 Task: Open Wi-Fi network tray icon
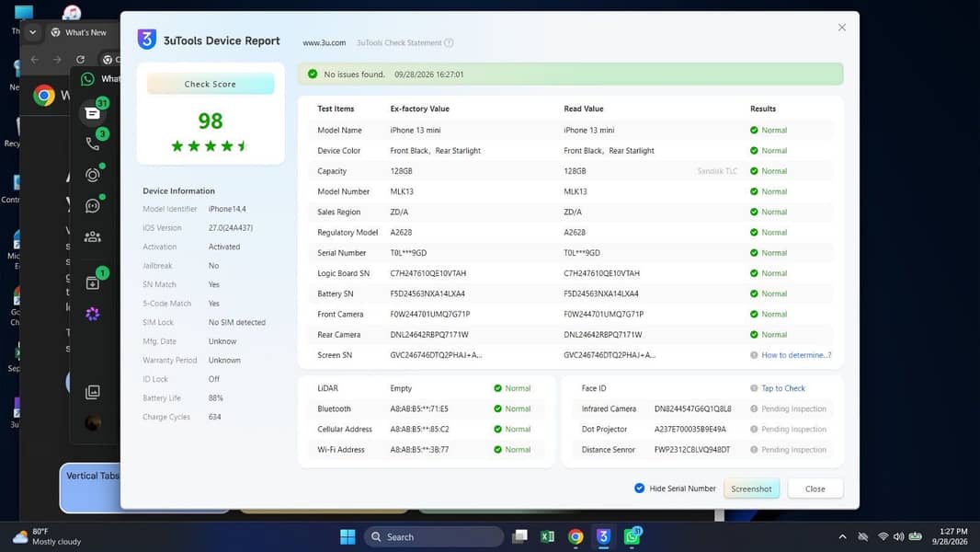(x=883, y=536)
